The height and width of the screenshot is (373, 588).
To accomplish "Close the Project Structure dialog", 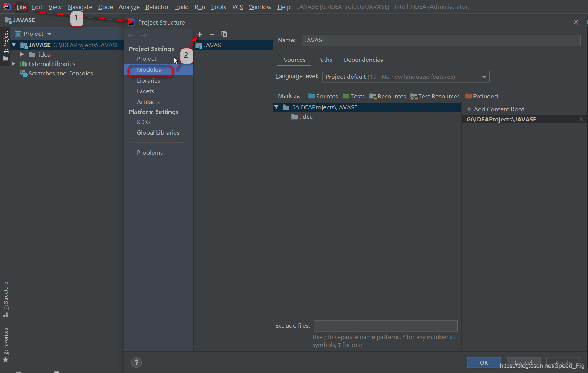I will coord(576,22).
